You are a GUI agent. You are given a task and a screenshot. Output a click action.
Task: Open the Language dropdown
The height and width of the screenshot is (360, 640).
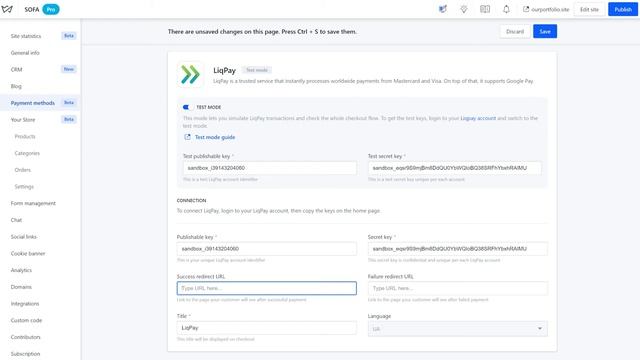point(458,329)
